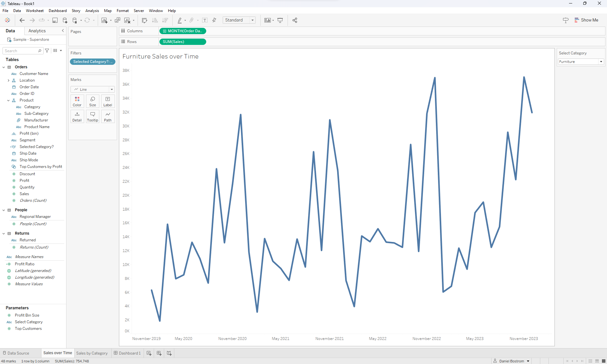Switch to the Sales by Category sheet

tap(92, 353)
